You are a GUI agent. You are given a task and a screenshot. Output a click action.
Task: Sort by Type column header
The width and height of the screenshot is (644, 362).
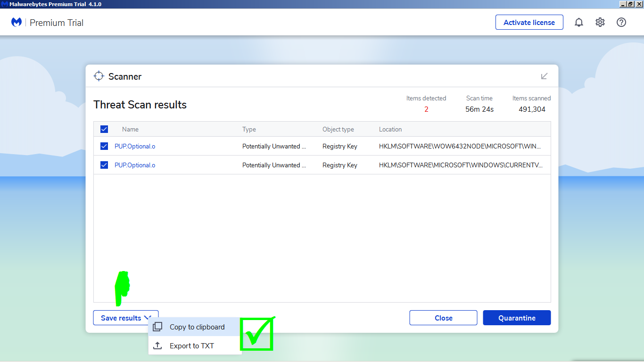(x=249, y=129)
